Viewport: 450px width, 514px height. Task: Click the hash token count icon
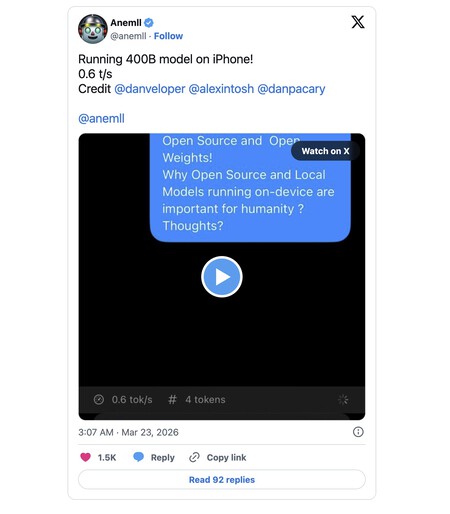click(172, 399)
